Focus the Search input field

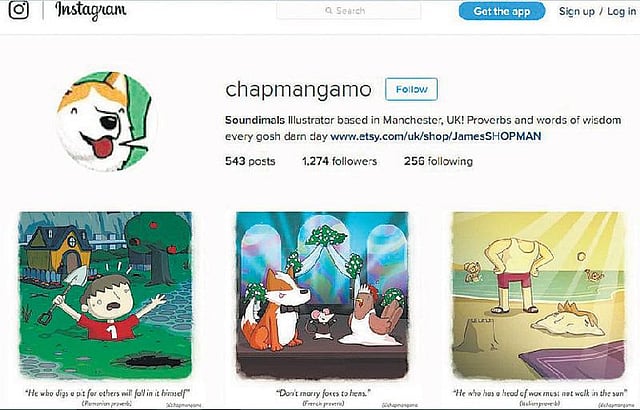pyautogui.click(x=349, y=11)
